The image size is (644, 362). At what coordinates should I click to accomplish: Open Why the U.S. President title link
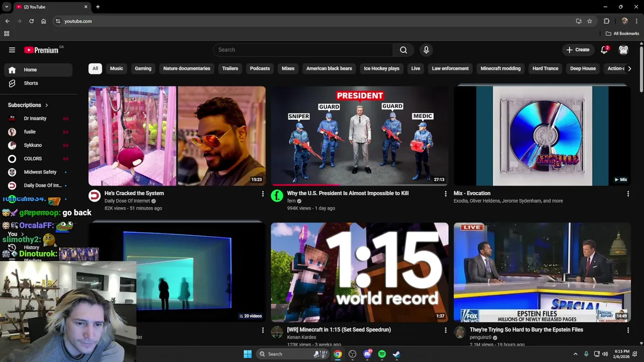pos(348,193)
